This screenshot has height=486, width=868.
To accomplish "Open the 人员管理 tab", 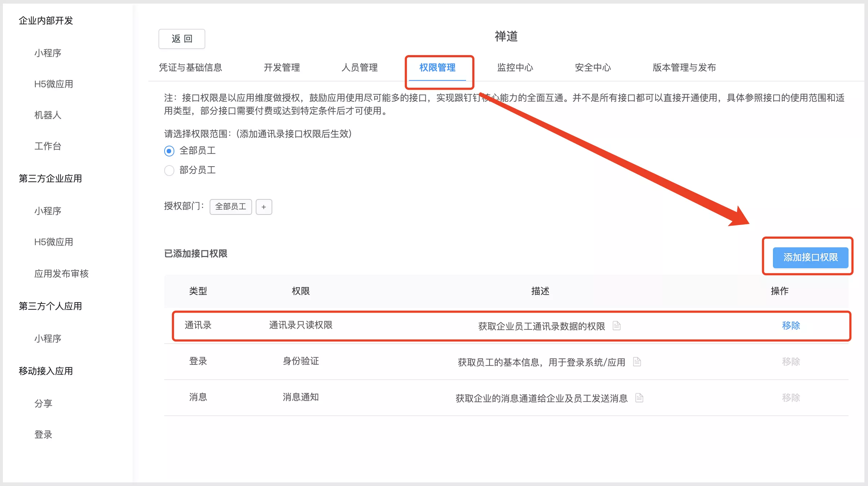I will [x=359, y=67].
